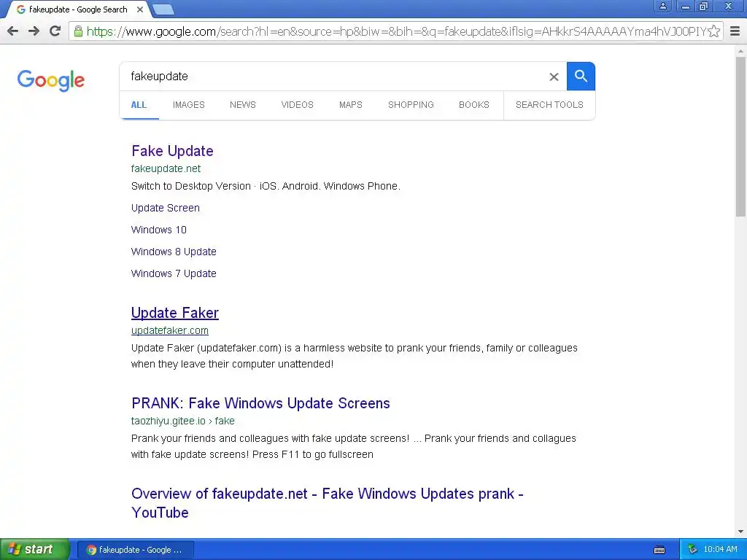Image resolution: width=747 pixels, height=560 pixels.
Task: Open SEARCH TOOLS options
Action: (x=549, y=105)
